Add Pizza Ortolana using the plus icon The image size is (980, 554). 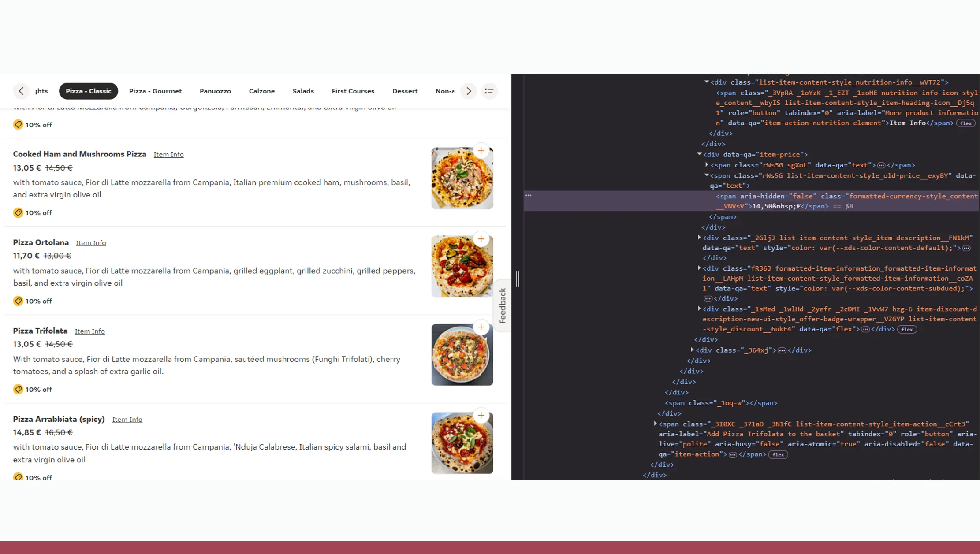pyautogui.click(x=481, y=238)
